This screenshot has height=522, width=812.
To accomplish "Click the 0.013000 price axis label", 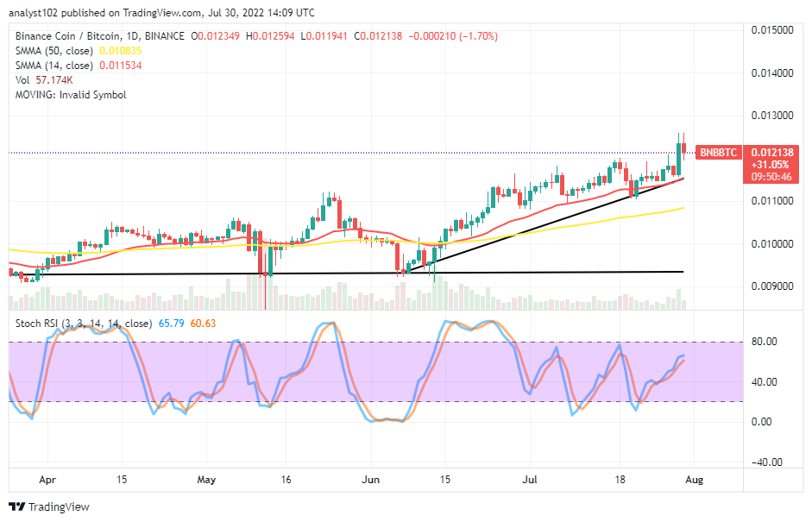I will click(772, 116).
